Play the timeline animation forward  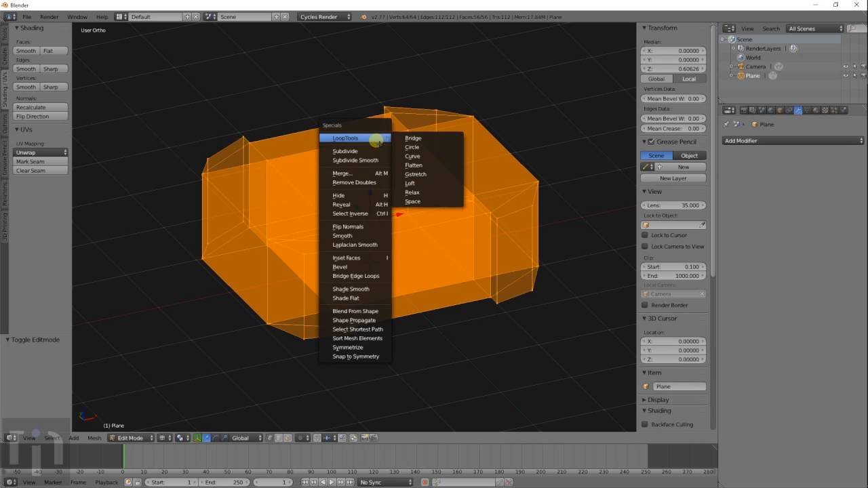click(332, 482)
